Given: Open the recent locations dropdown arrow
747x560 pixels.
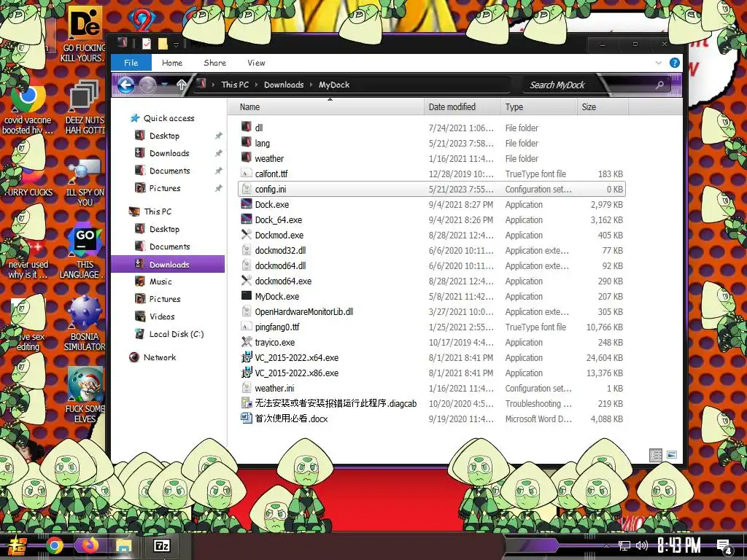Looking at the screenshot, I should click(x=165, y=85).
